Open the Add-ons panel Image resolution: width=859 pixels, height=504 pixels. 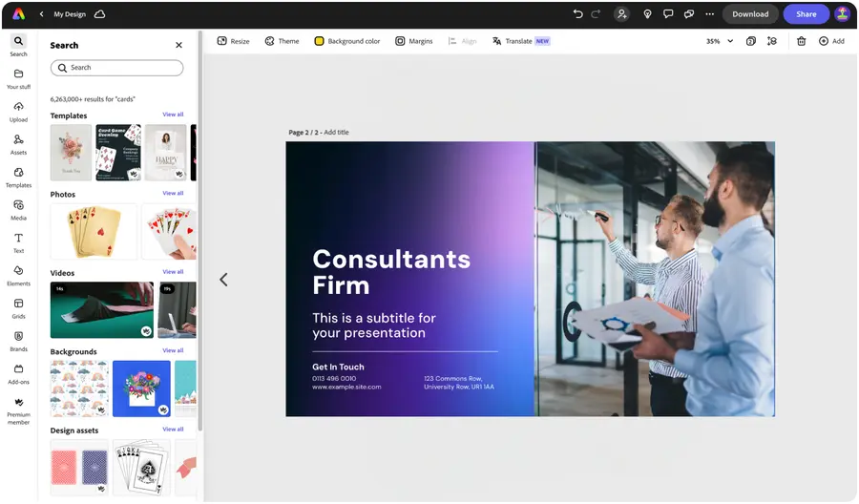[19, 374]
